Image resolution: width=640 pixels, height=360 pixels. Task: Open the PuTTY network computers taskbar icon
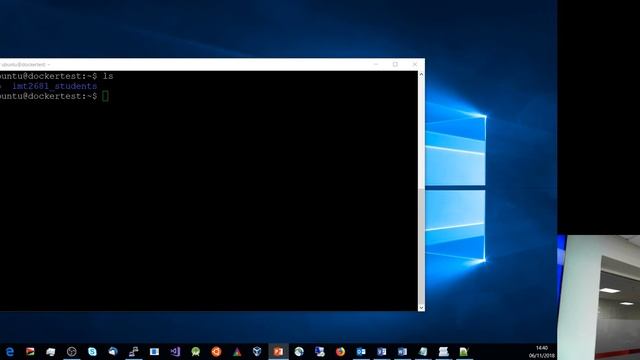tap(133, 351)
